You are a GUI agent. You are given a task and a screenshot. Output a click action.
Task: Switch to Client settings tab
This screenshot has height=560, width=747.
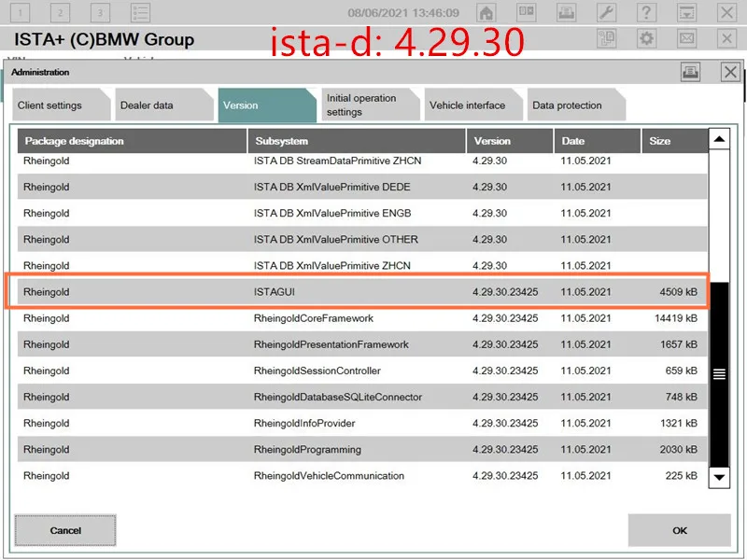click(x=61, y=105)
